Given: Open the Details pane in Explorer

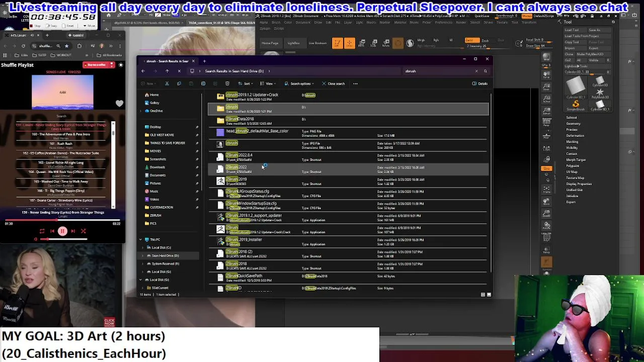Looking at the screenshot, I should coord(480,83).
